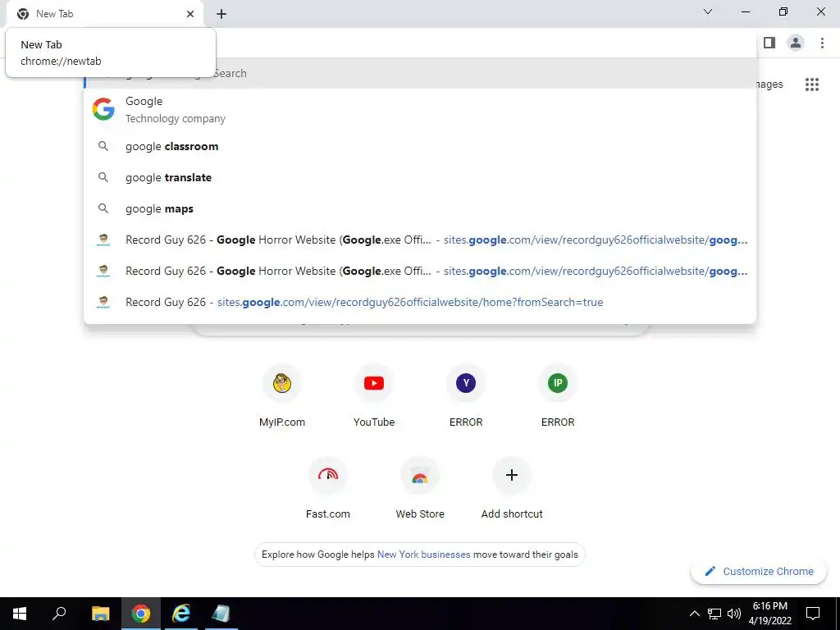Click the New York businesses link
The width and height of the screenshot is (840, 630).
[x=424, y=555]
